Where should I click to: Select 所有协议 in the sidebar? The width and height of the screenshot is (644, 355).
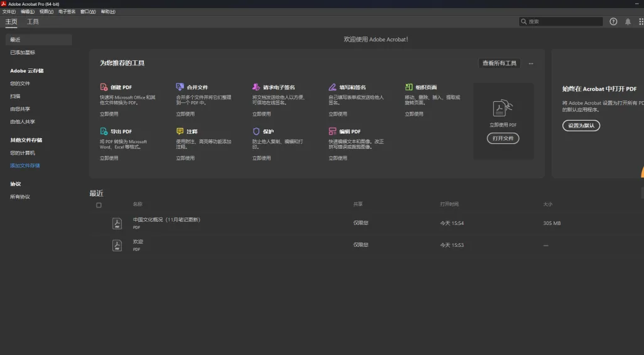coord(20,197)
